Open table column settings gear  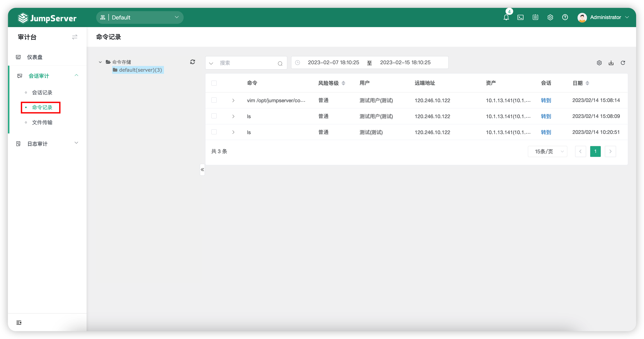click(599, 63)
